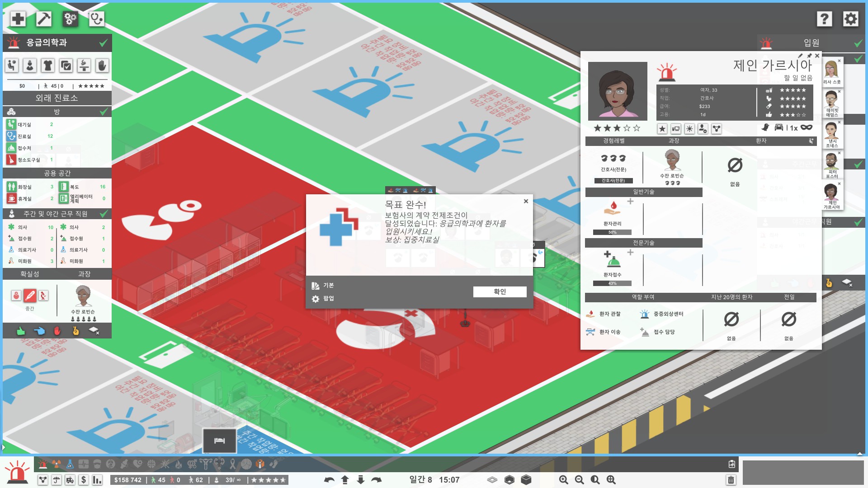Viewport: 868px width, 488px height.
Task: Toggle the 응급의학과 department checkmark
Action: (104, 42)
